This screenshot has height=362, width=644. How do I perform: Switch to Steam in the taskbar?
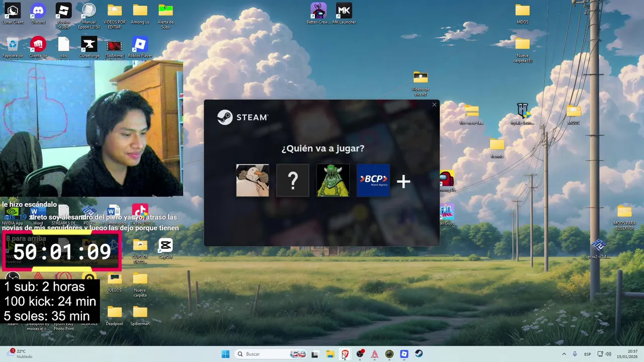pyautogui.click(x=419, y=354)
